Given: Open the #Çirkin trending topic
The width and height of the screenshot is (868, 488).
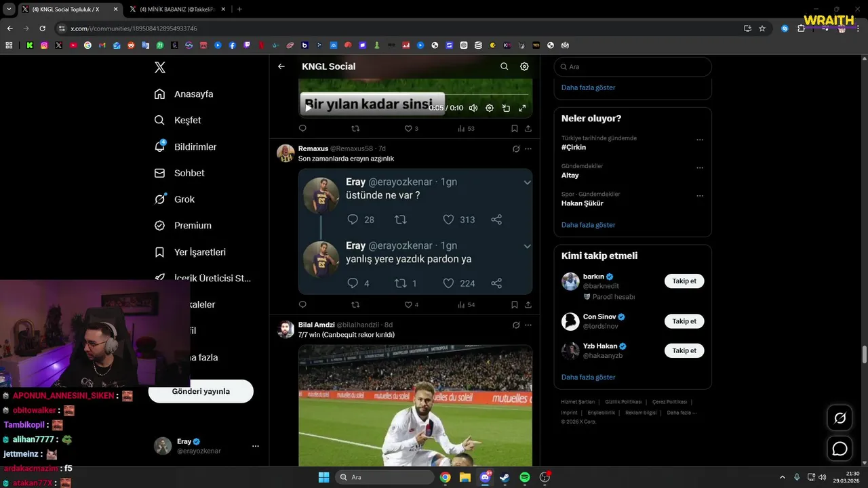Looking at the screenshot, I should click(x=574, y=147).
